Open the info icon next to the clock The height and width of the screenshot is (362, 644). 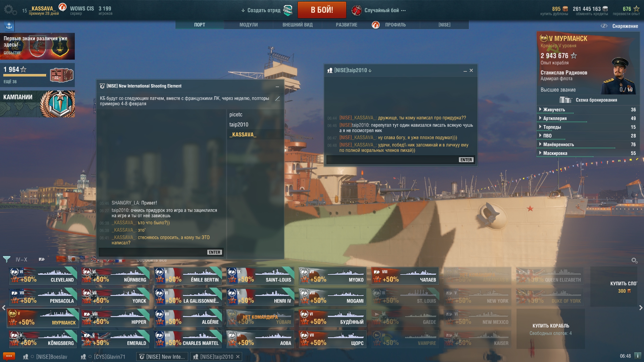tap(637, 356)
